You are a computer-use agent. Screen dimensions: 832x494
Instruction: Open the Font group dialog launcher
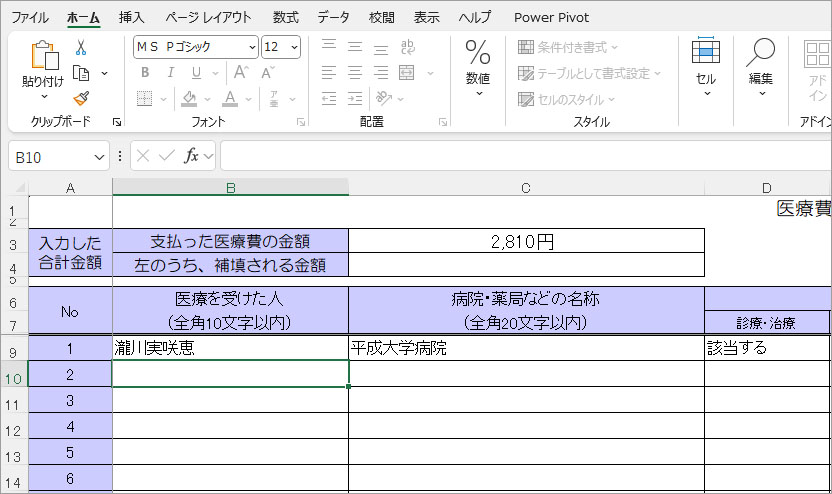click(301, 122)
